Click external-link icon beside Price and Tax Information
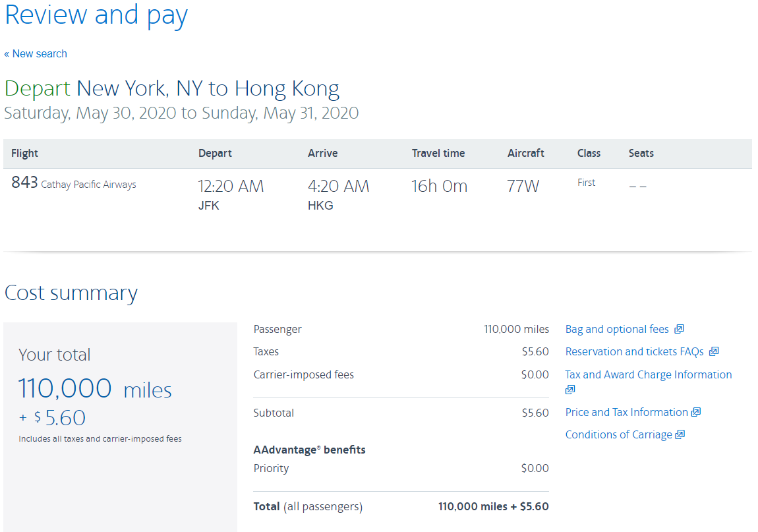 point(696,412)
